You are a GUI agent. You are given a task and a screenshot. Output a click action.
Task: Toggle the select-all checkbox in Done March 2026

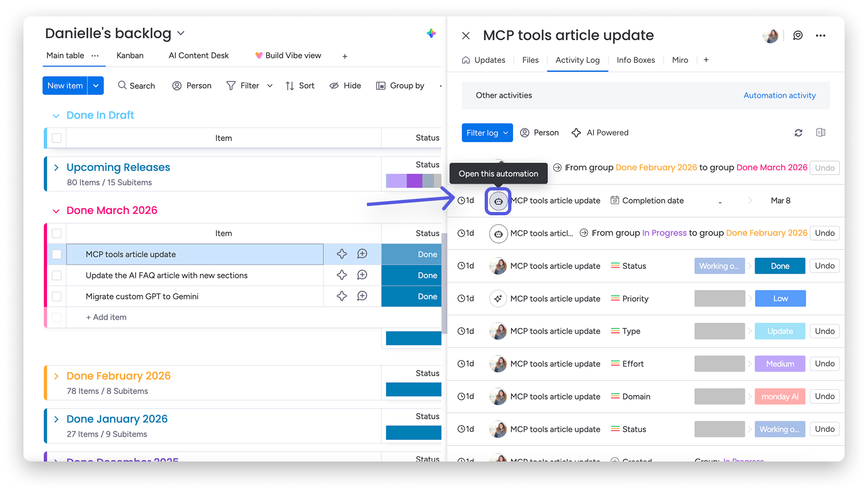click(57, 233)
